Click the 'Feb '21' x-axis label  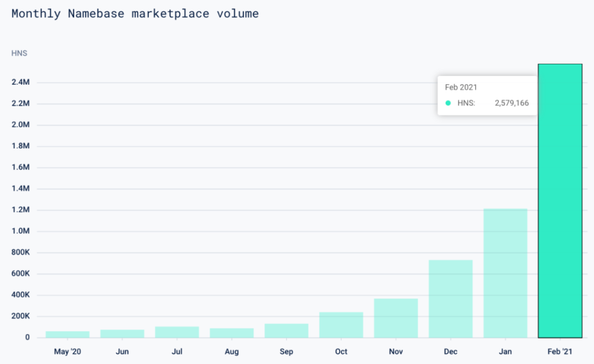(560, 351)
